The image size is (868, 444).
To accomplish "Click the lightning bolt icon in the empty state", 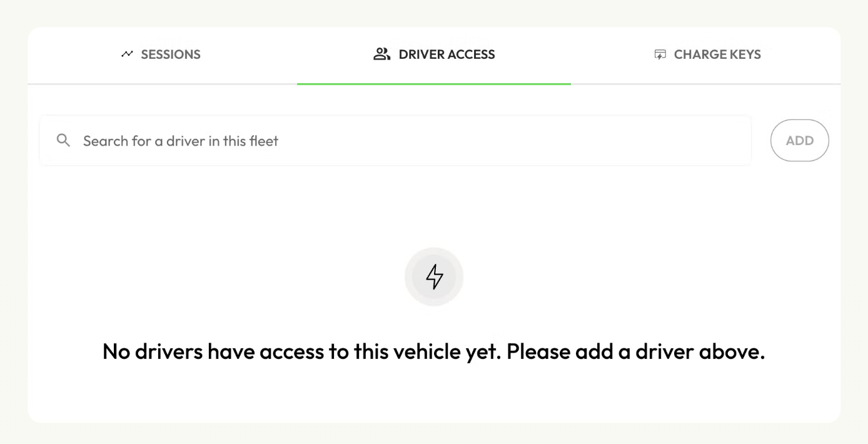I will click(x=434, y=276).
